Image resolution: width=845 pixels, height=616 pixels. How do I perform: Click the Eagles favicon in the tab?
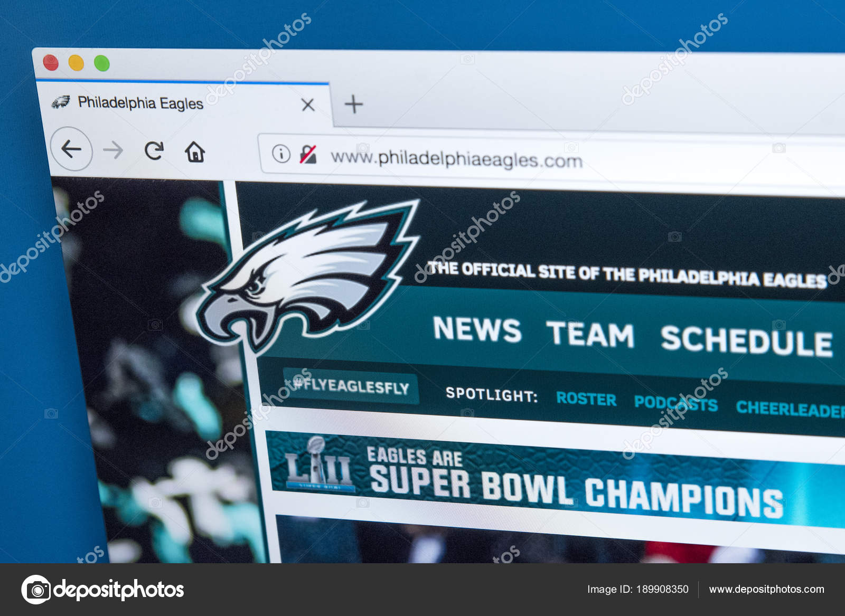60,102
